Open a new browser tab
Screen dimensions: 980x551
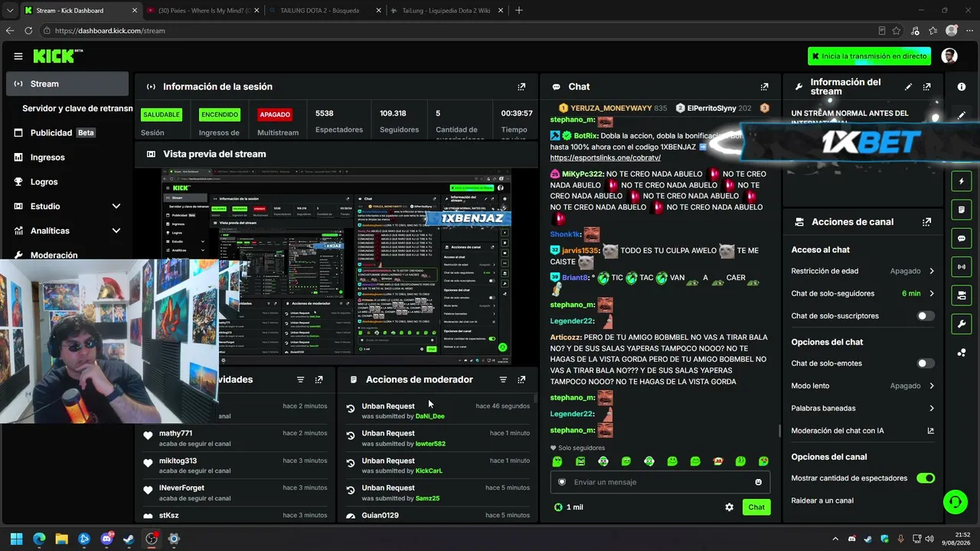click(x=519, y=11)
